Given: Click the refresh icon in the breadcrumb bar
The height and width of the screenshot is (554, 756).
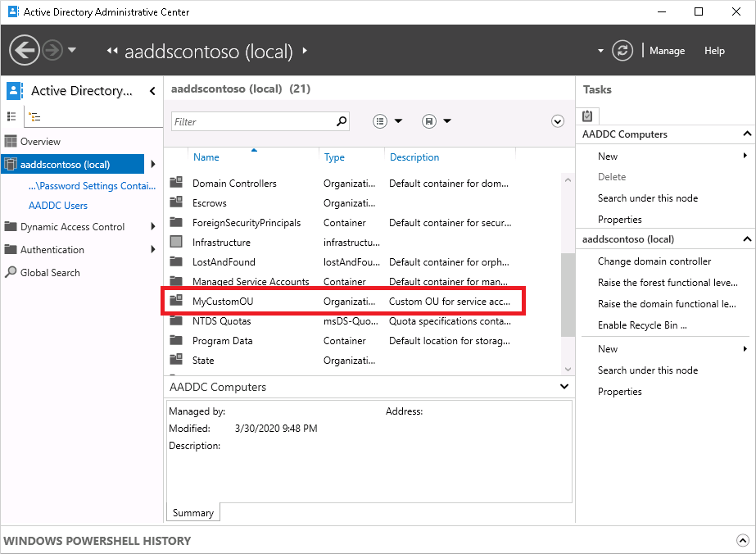Looking at the screenshot, I should coord(622,50).
